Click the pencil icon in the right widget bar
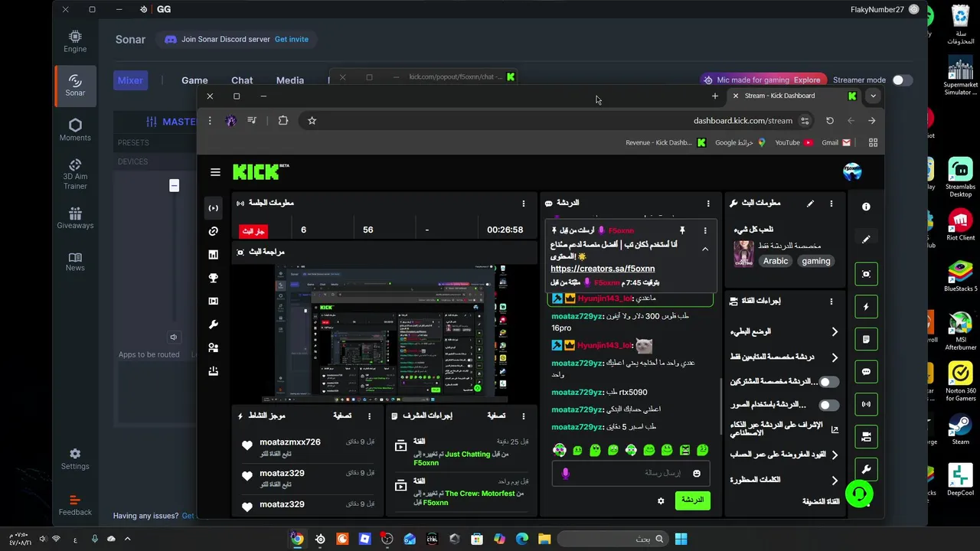The image size is (980, 551). [x=866, y=240]
